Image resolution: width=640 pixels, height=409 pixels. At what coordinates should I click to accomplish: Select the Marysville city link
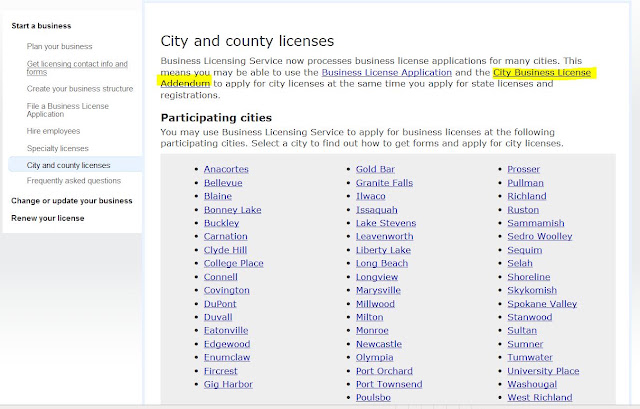pos(378,291)
